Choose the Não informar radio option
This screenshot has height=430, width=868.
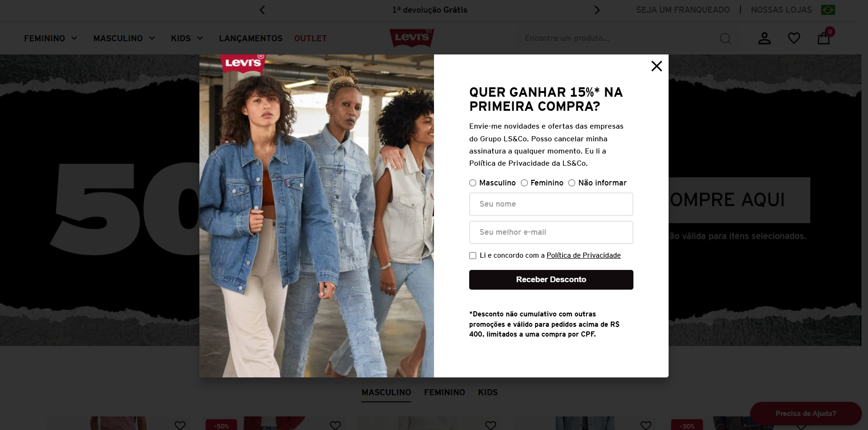pyautogui.click(x=571, y=183)
